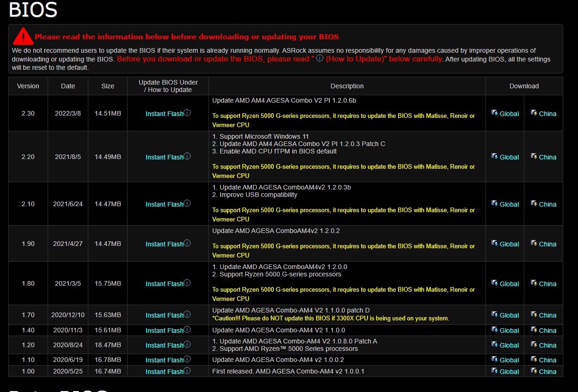
Task: Download Global BIOS version 1.00
Action: pos(509,372)
